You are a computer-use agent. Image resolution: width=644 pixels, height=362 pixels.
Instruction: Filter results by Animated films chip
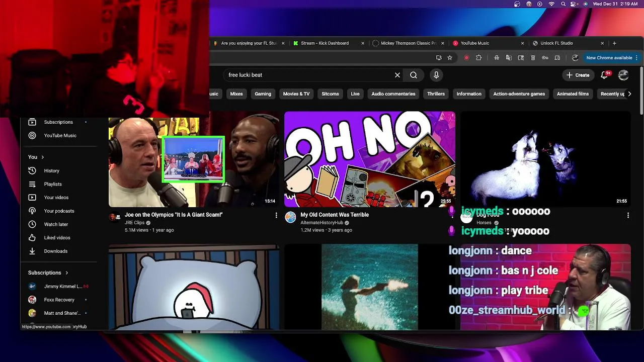(573, 94)
